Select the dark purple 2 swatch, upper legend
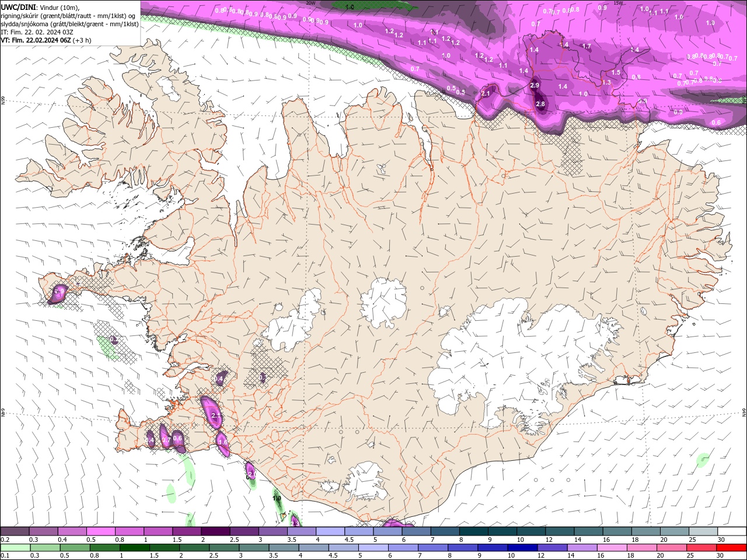This screenshot has width=747, height=560. pyautogui.click(x=215, y=531)
